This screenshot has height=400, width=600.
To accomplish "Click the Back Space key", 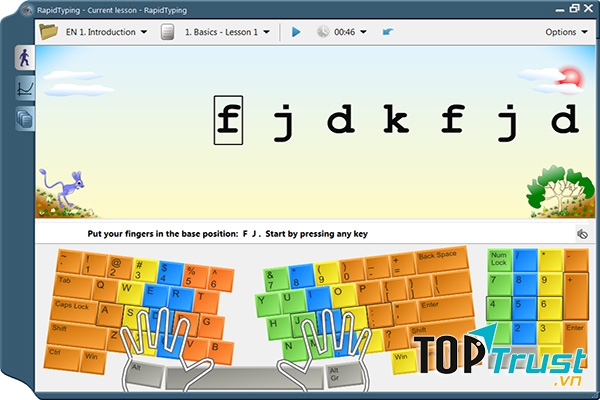I will (442, 260).
